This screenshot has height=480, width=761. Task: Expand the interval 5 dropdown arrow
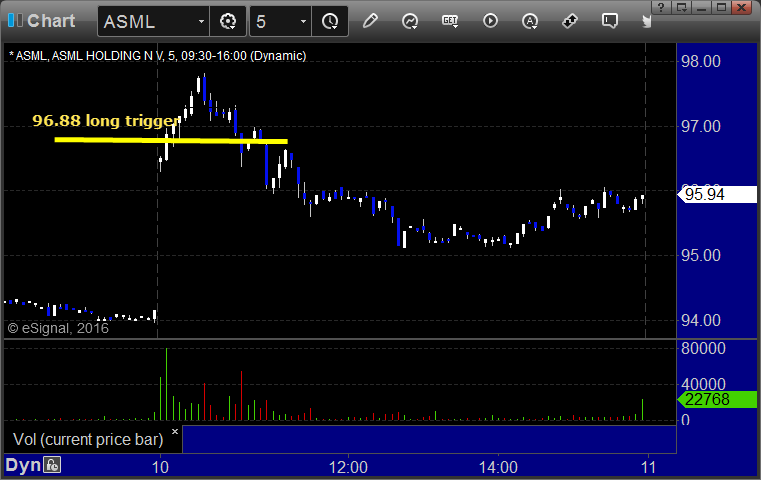pos(303,22)
